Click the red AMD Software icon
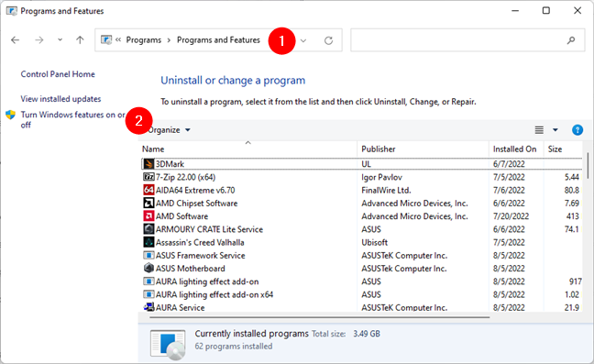This screenshot has height=364, width=594. (x=148, y=215)
